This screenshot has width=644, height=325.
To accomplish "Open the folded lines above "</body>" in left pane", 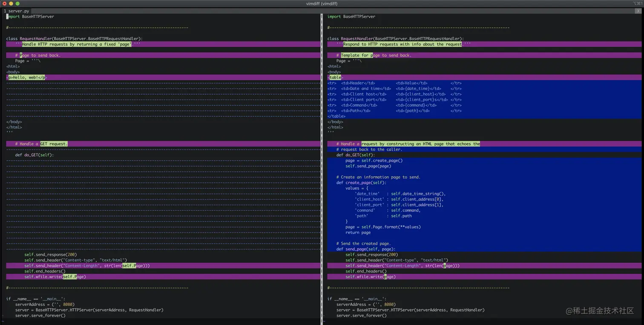I will pos(85,116).
